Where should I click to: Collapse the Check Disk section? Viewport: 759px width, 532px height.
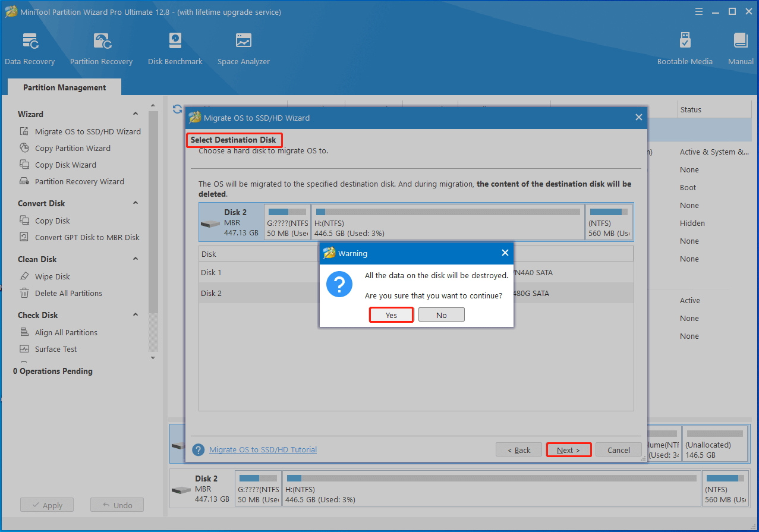tap(136, 314)
